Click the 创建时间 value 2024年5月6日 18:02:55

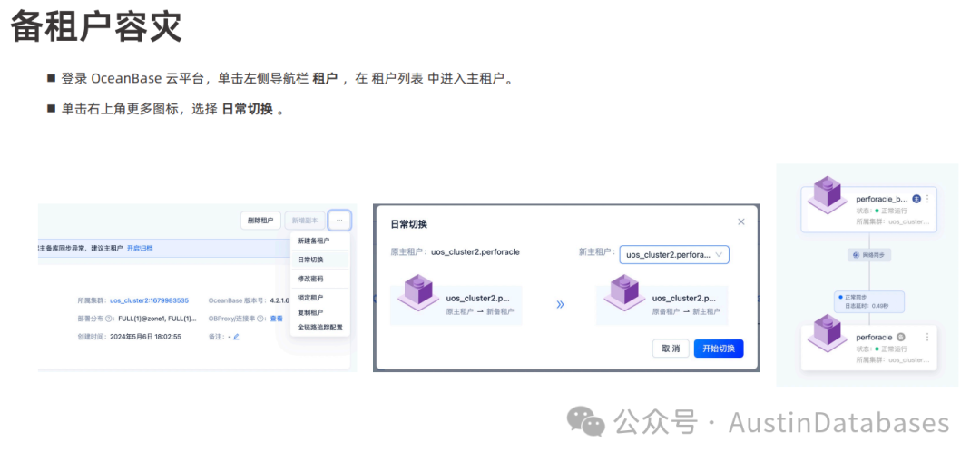pos(145,337)
